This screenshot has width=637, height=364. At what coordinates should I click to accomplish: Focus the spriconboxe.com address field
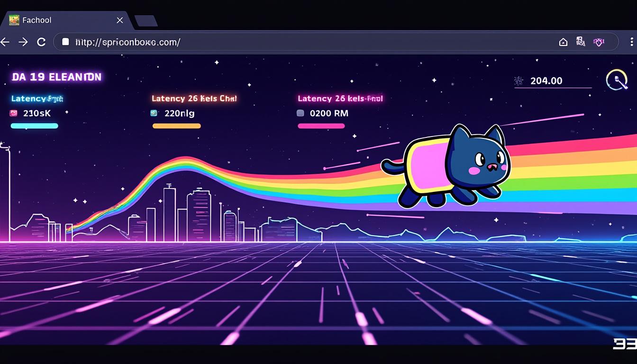[336, 42]
